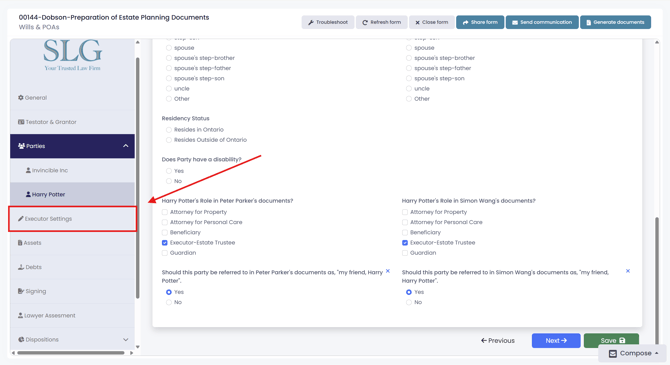Generate documents
Viewport: 670px width, 365px height.
(615, 22)
